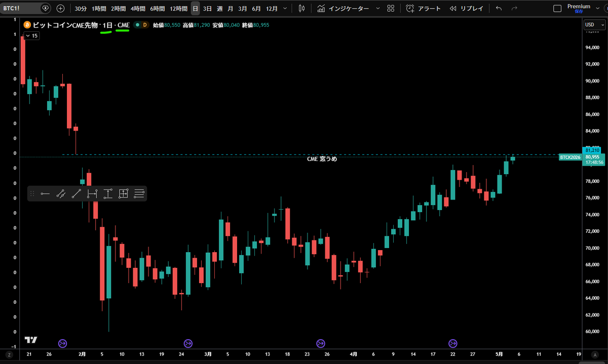Open the BTC1! symbol search box
This screenshot has height=364, width=608.
pos(25,8)
